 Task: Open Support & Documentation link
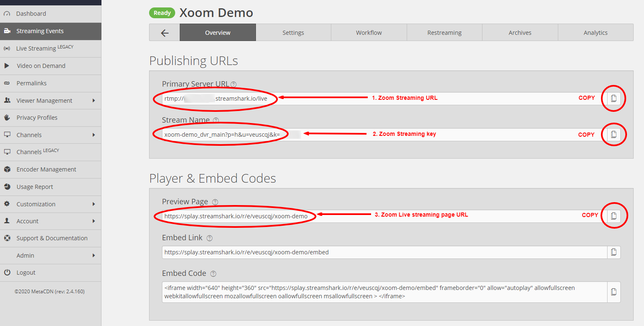(51, 238)
